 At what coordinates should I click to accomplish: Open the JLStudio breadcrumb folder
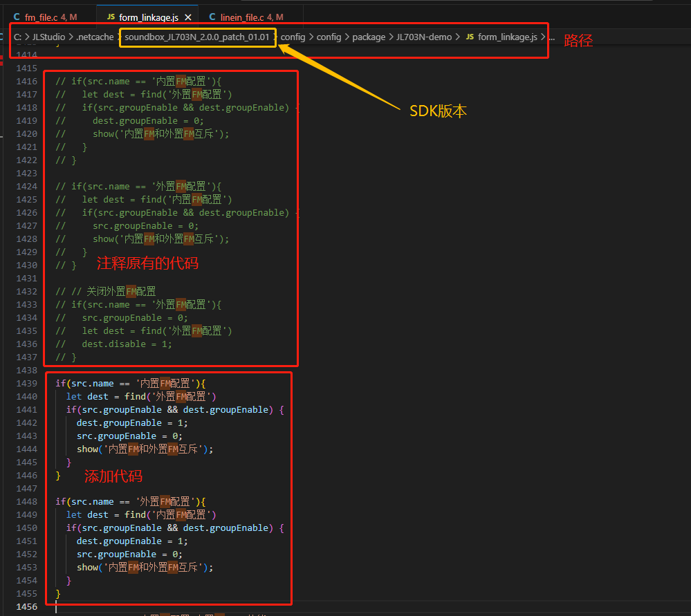(48, 37)
